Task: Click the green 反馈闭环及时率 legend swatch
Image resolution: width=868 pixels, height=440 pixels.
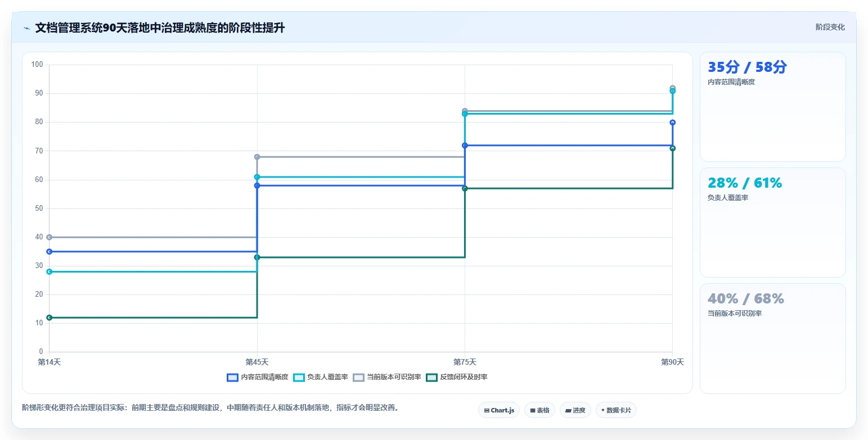Action: pyautogui.click(x=432, y=377)
